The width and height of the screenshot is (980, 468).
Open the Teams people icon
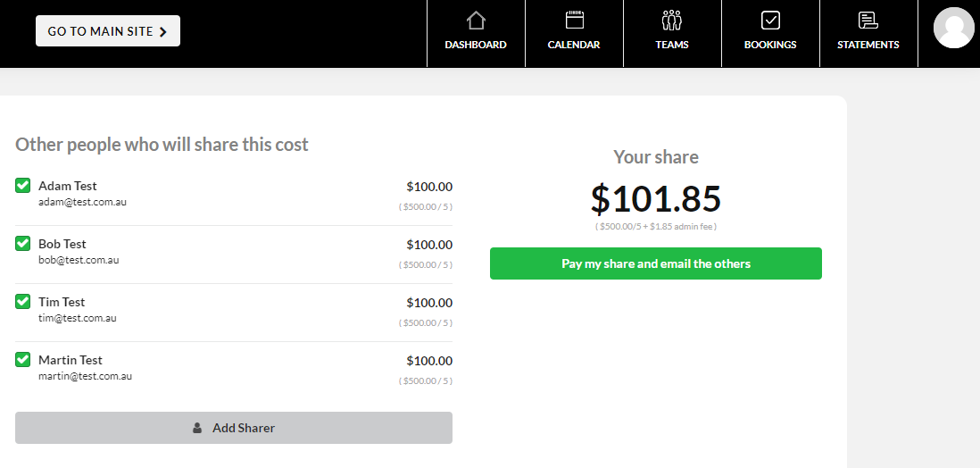coord(672,20)
